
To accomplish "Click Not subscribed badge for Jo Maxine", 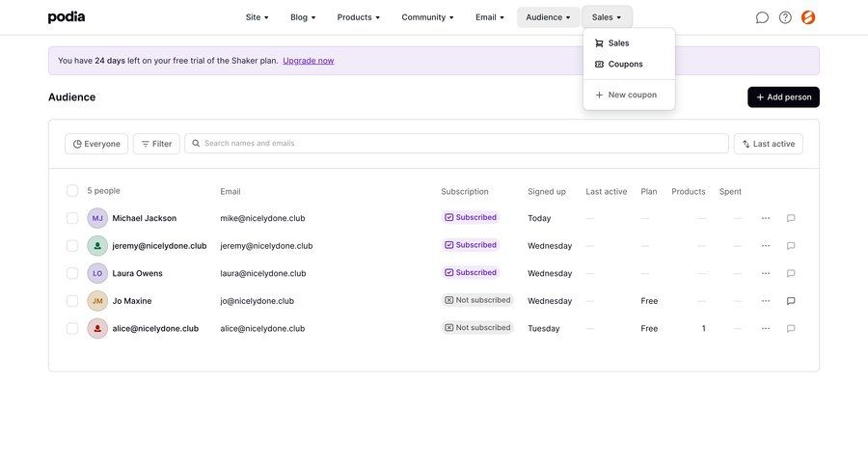I will (477, 300).
